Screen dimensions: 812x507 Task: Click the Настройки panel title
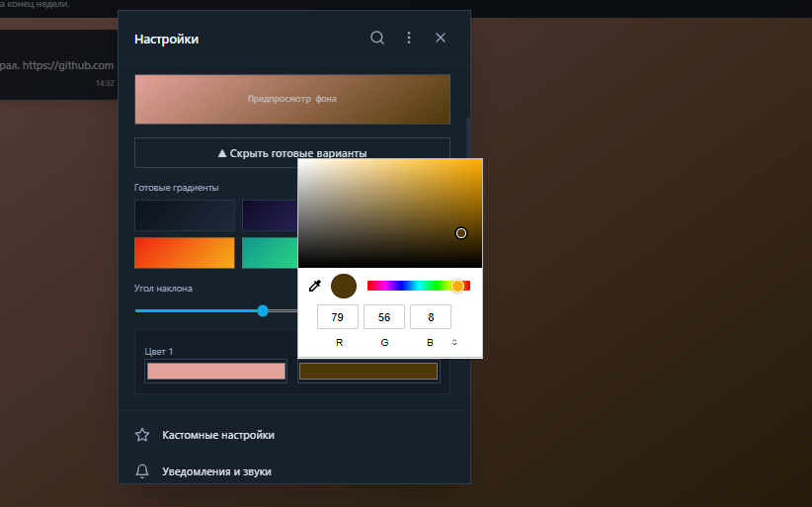pos(166,39)
